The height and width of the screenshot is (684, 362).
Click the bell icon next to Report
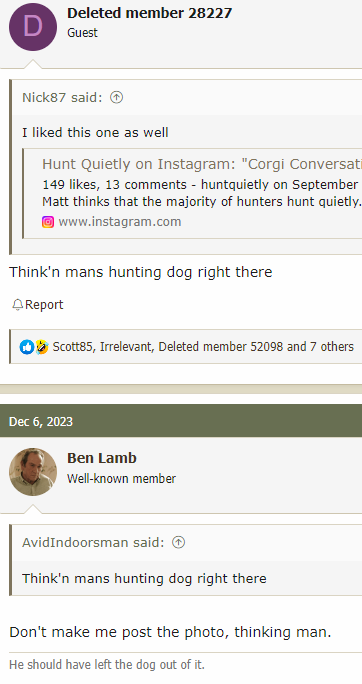click(17, 305)
